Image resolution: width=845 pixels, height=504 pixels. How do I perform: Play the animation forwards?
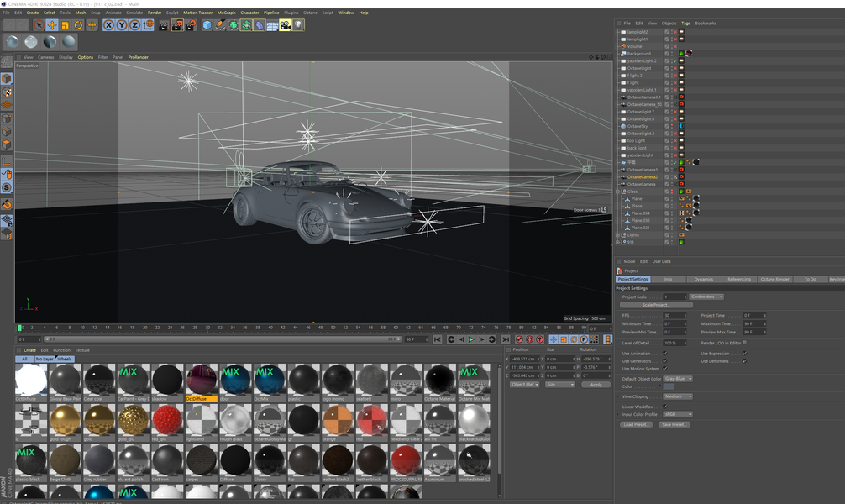coord(471,339)
